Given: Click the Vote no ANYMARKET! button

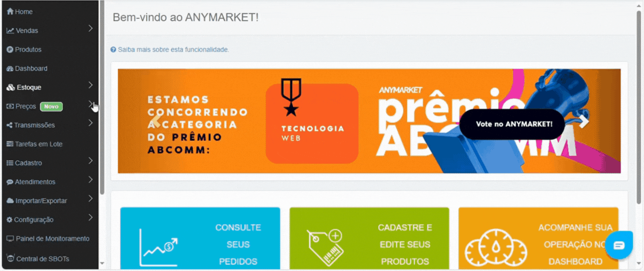Looking at the screenshot, I should [x=512, y=124].
